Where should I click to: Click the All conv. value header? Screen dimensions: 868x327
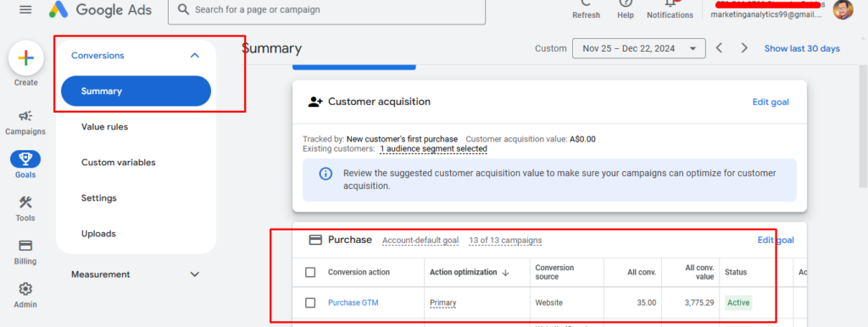pos(699,272)
